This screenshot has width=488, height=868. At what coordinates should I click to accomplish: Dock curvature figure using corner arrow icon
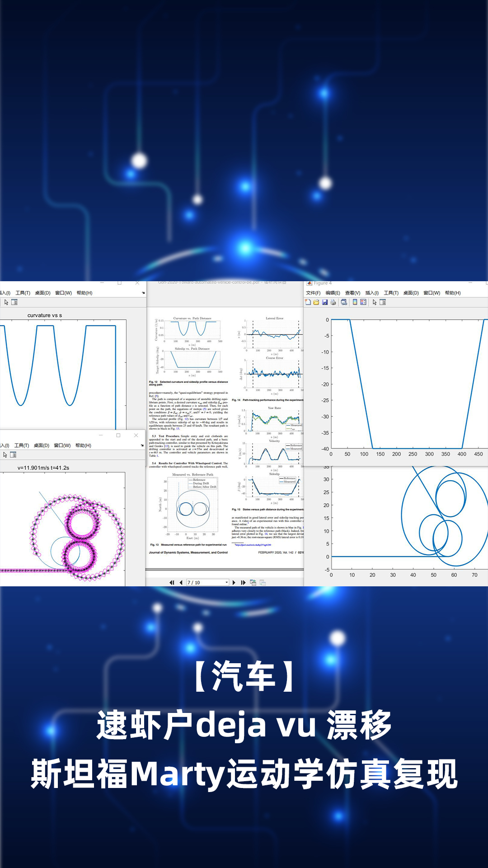(143, 293)
